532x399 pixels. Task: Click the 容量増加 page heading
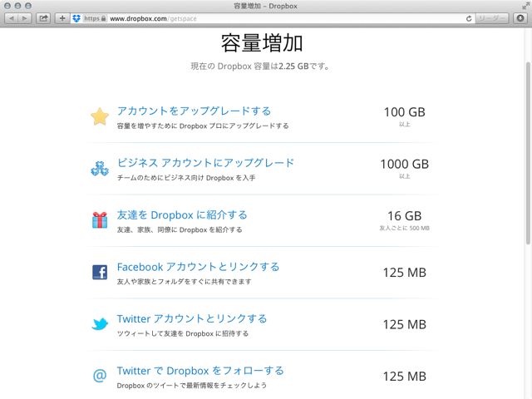pos(262,43)
